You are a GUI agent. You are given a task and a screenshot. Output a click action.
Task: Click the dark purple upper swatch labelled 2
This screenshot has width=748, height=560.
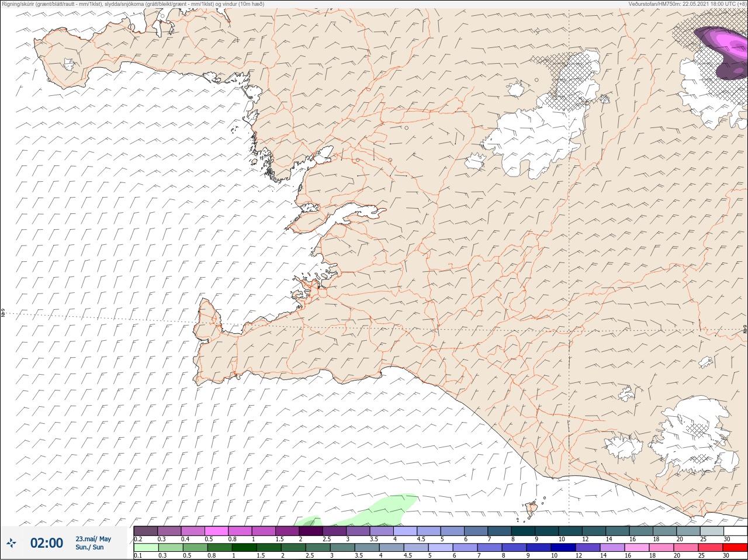(x=311, y=531)
